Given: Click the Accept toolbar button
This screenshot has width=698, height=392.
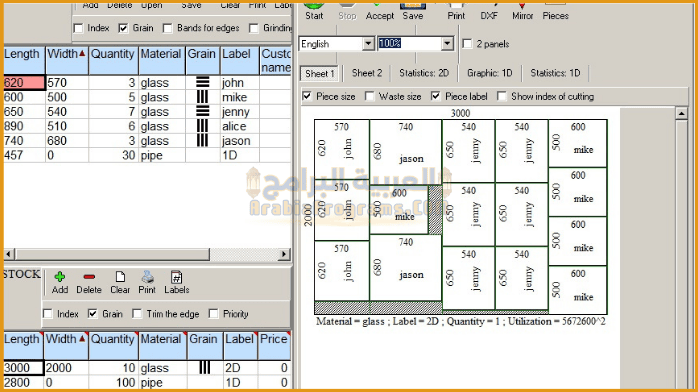Looking at the screenshot, I should (x=380, y=11).
